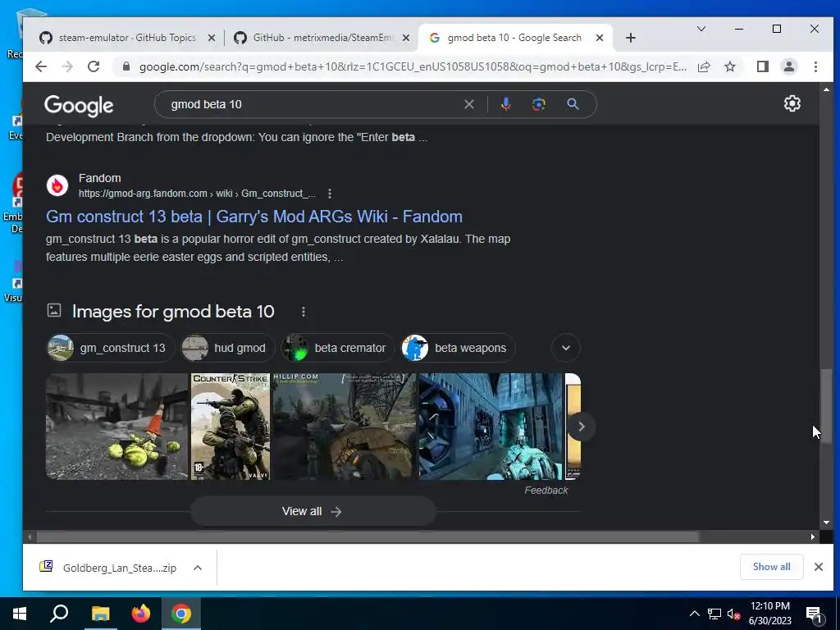Launch File Explorer from taskbar
Screen dimensions: 840x630
pyautogui.click(x=100, y=614)
